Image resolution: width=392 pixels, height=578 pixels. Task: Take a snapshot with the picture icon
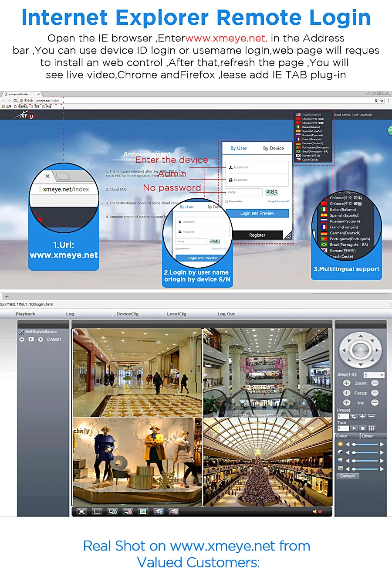(x=143, y=511)
